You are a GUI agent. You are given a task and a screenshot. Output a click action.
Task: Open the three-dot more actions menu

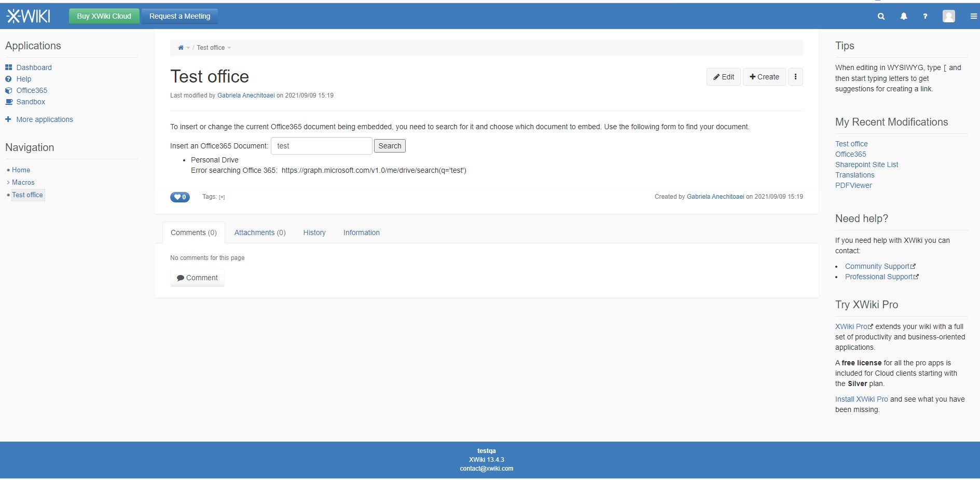tap(795, 76)
